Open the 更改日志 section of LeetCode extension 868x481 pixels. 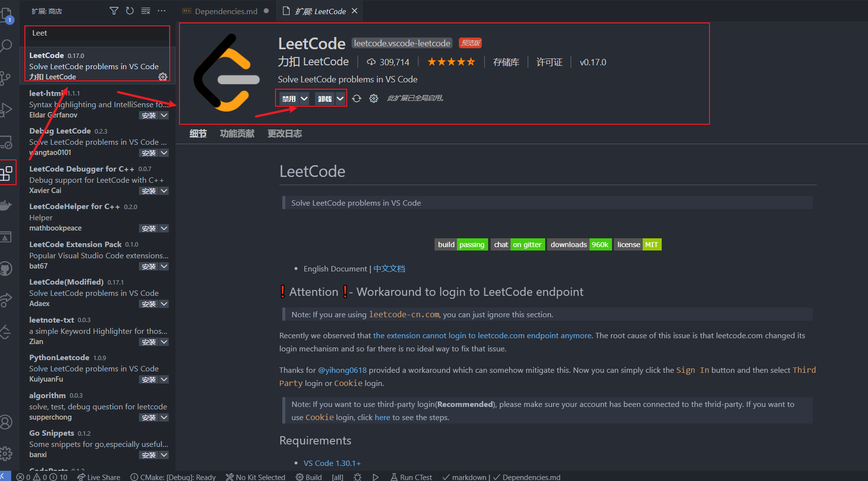coord(285,133)
